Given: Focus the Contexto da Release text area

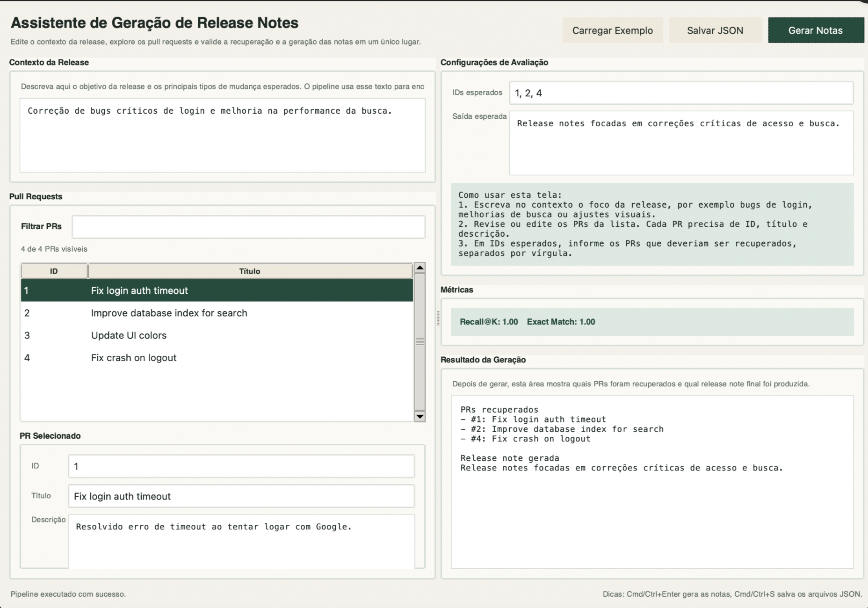Looking at the screenshot, I should tap(222, 135).
